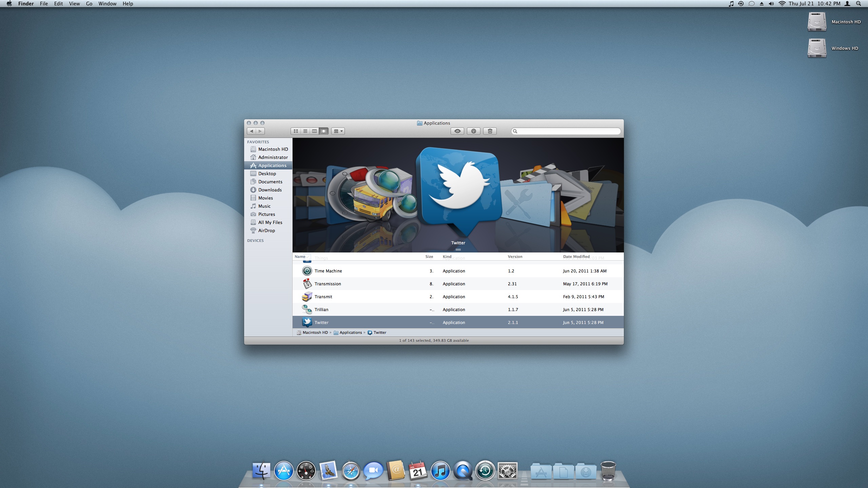Sort list by Version column header

coord(515,257)
